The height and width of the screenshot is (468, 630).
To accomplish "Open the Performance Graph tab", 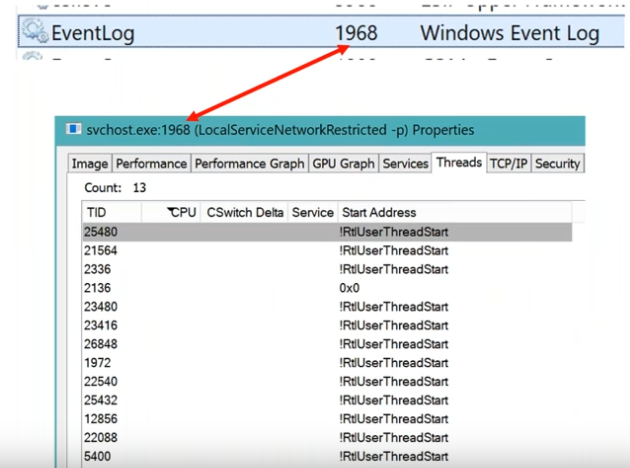I will (x=250, y=163).
